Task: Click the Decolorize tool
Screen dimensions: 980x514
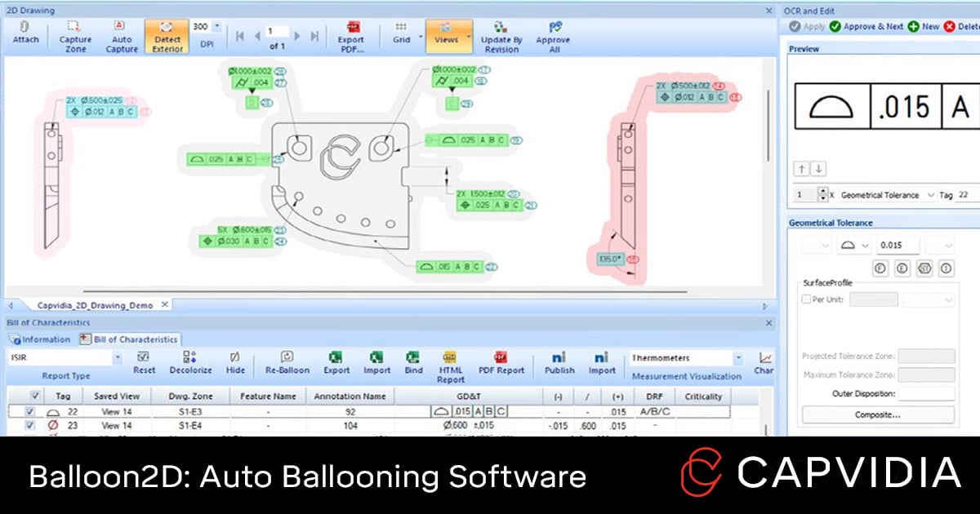Action: [x=190, y=364]
